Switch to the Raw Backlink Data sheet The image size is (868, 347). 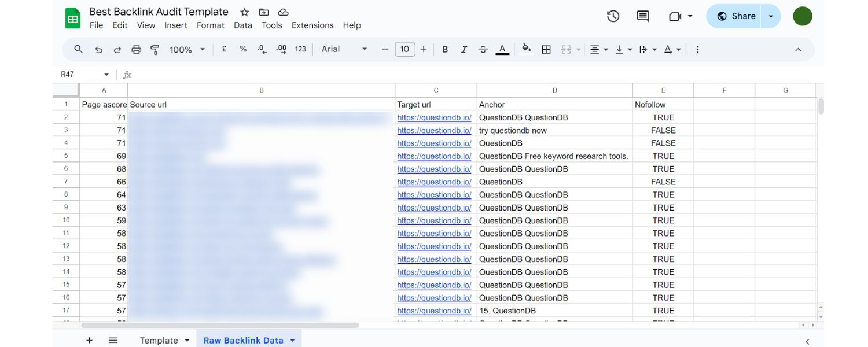244,340
